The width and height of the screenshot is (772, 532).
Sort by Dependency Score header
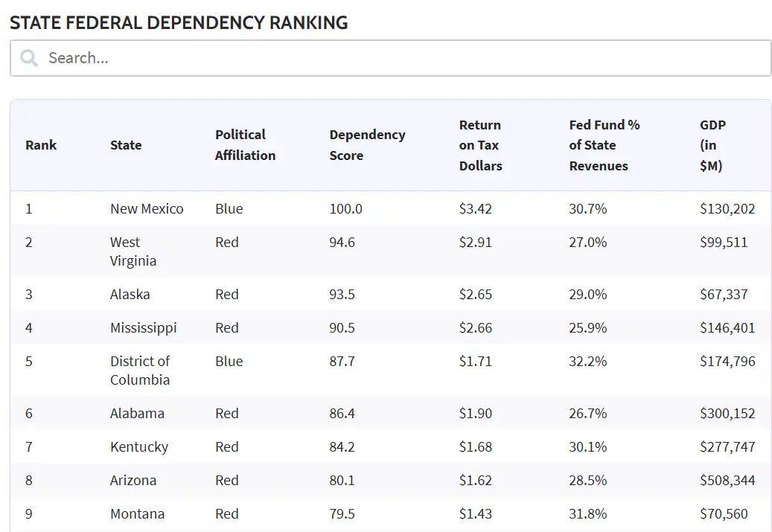(x=367, y=145)
